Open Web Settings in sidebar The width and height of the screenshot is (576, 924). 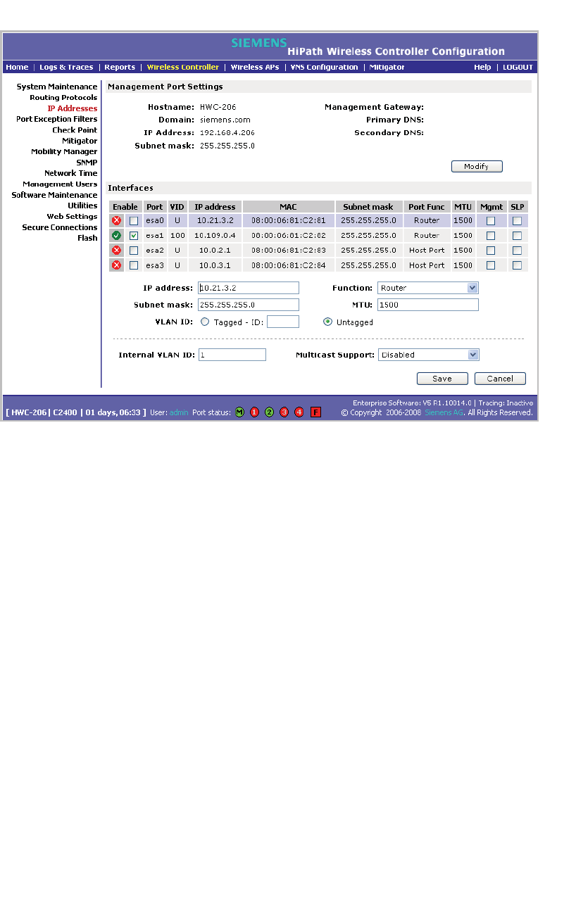coord(73,217)
